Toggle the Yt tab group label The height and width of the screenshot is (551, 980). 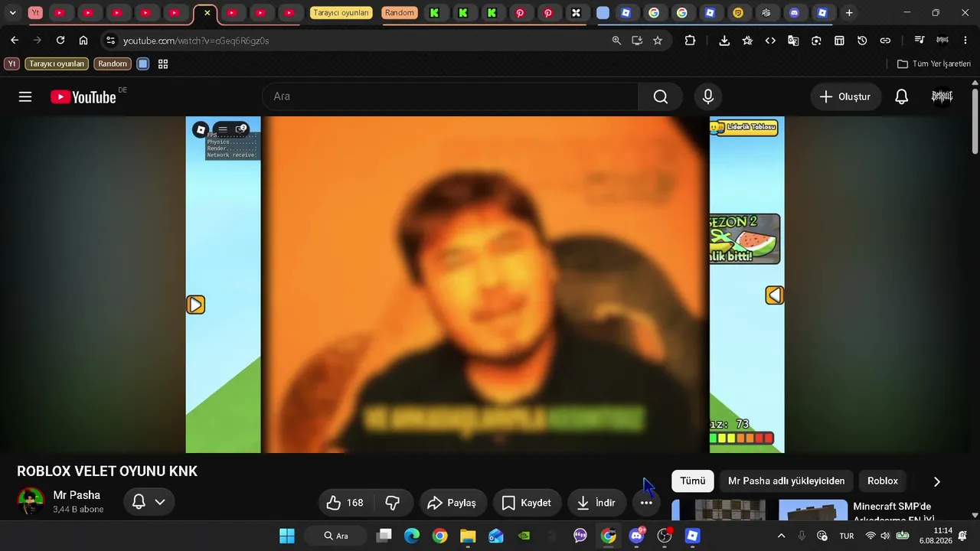coord(35,13)
